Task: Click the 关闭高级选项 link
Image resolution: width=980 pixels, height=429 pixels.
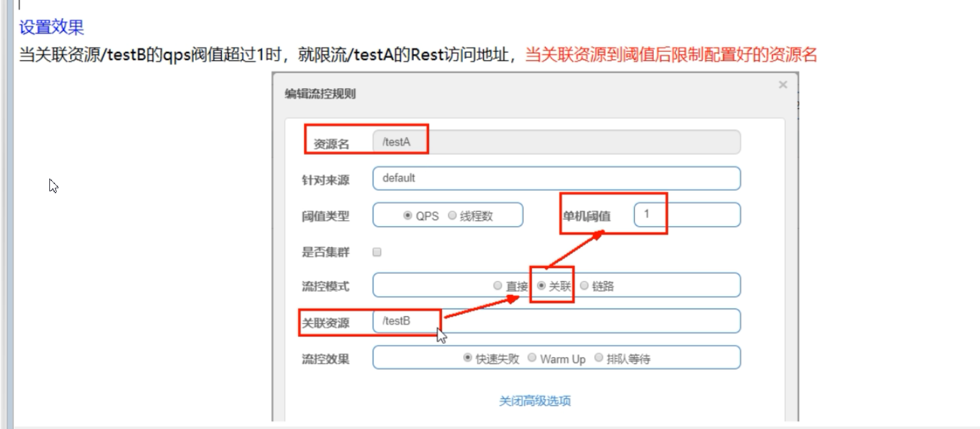Action: (x=535, y=401)
